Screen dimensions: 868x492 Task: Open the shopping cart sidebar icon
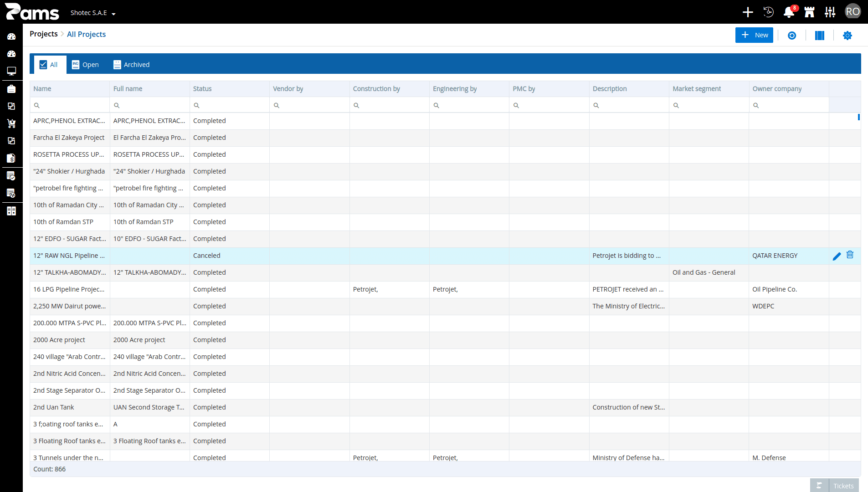11,123
